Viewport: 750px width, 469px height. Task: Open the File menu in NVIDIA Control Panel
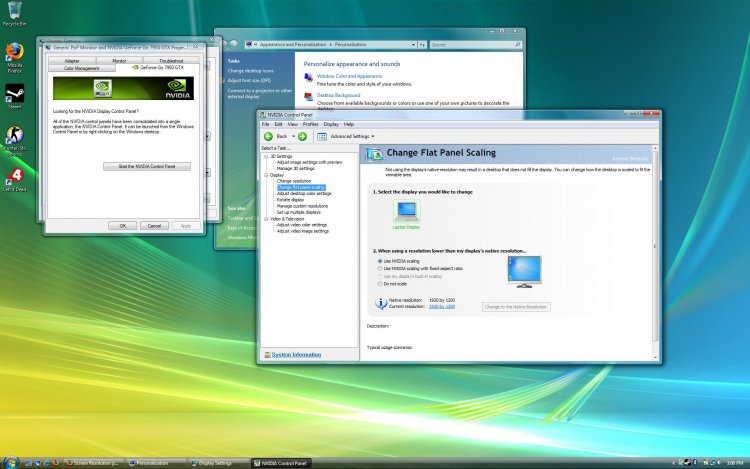click(x=265, y=124)
